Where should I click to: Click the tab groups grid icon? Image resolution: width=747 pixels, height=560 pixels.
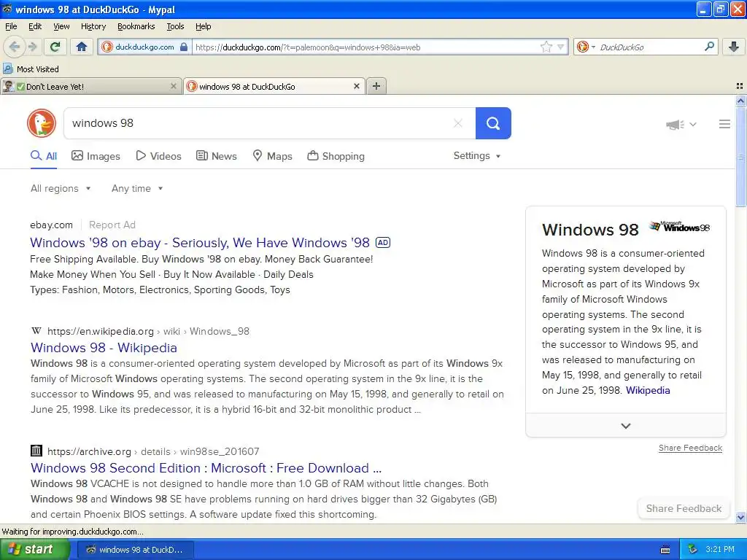coord(740,86)
